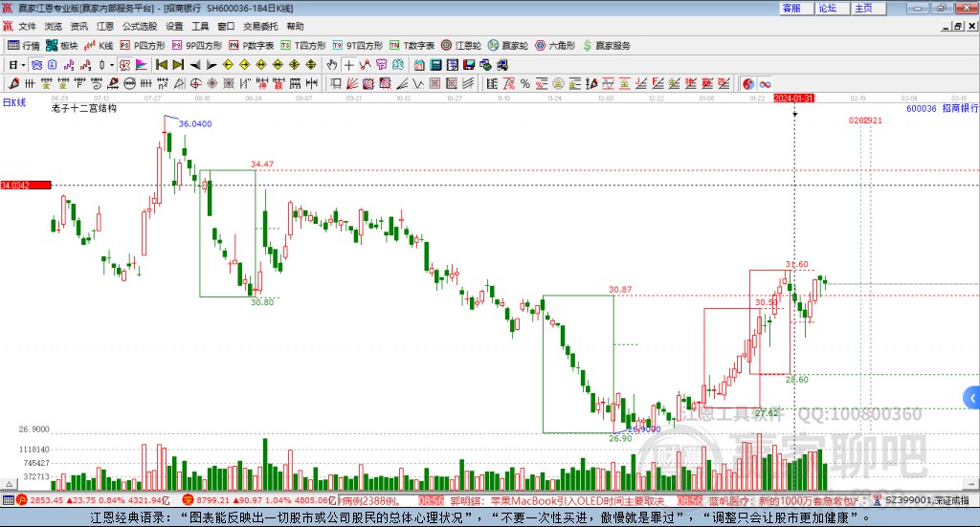Open the 公式选股 menu
The width and height of the screenshot is (980, 527).
pos(140,26)
